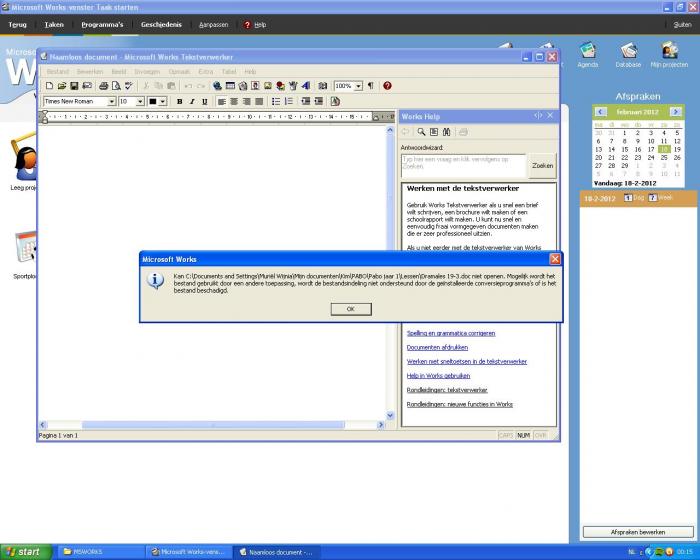Viewport: 700px width, 560px height.
Task: Click the Windows start button
Action: coord(25,552)
